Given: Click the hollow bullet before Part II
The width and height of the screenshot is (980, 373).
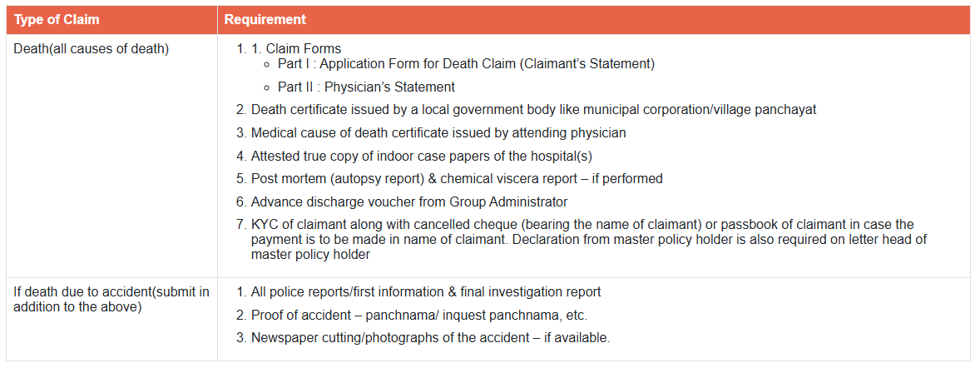Looking at the screenshot, I should (268, 87).
